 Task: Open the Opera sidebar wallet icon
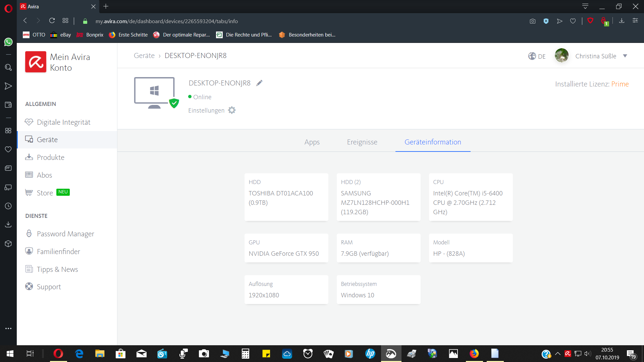pyautogui.click(x=8, y=105)
